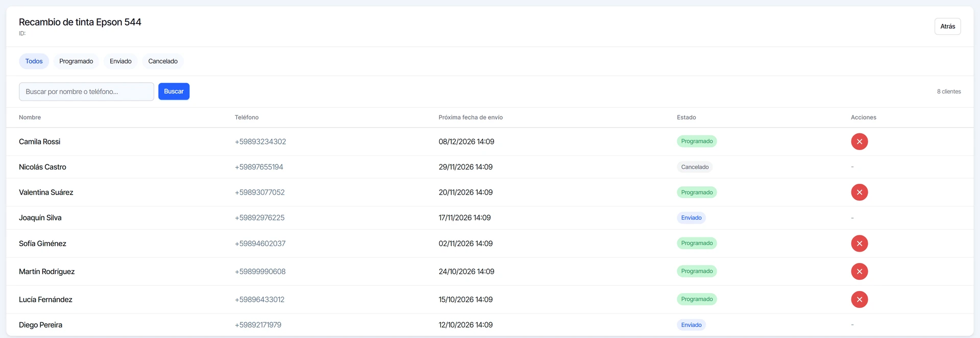Click Camila Rossi's Programado status badge
Screen dimensions: 980x338
697,141
